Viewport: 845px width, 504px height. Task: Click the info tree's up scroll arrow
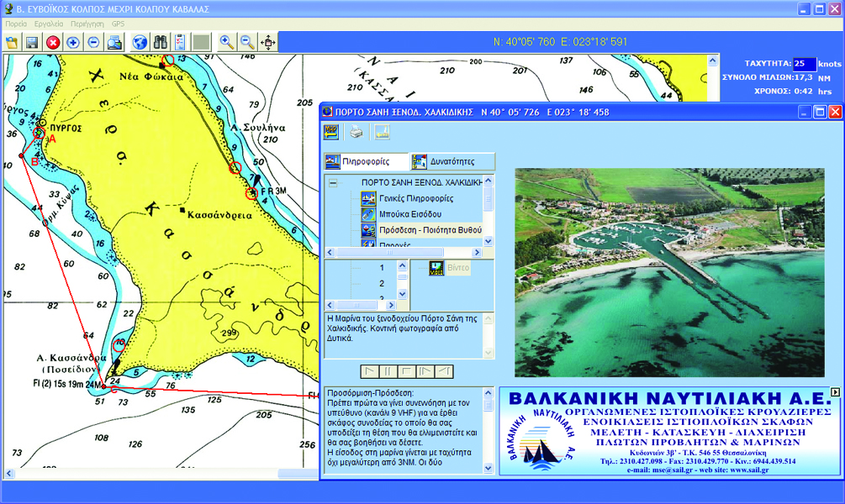[489, 181]
